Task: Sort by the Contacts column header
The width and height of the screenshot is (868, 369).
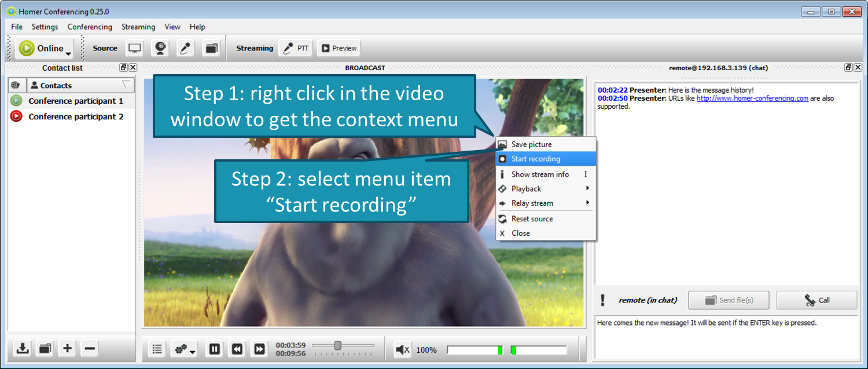Action: point(80,85)
